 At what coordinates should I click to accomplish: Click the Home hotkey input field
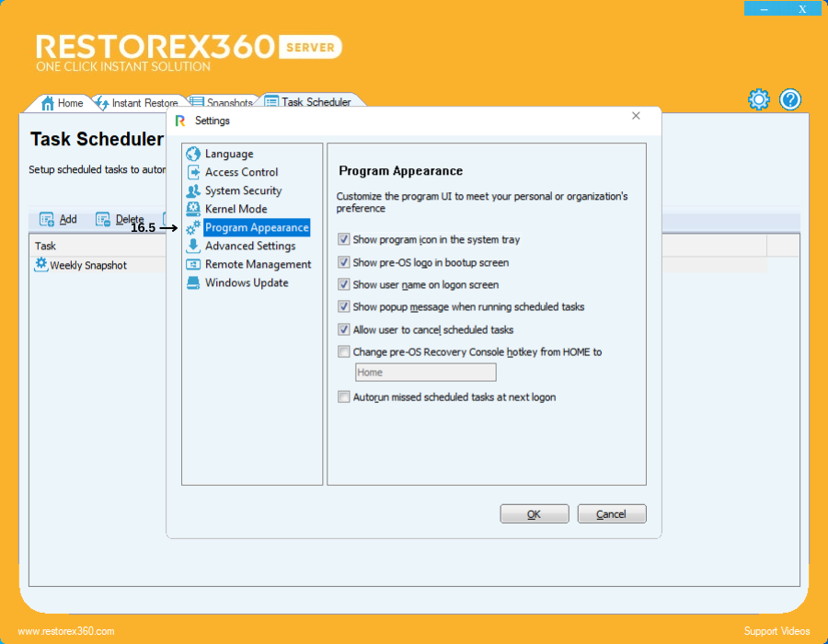pos(426,373)
